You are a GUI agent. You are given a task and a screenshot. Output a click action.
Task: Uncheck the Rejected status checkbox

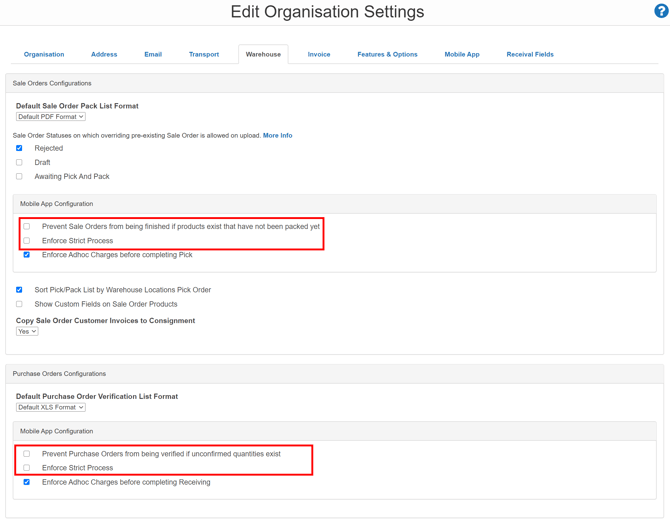click(x=19, y=148)
